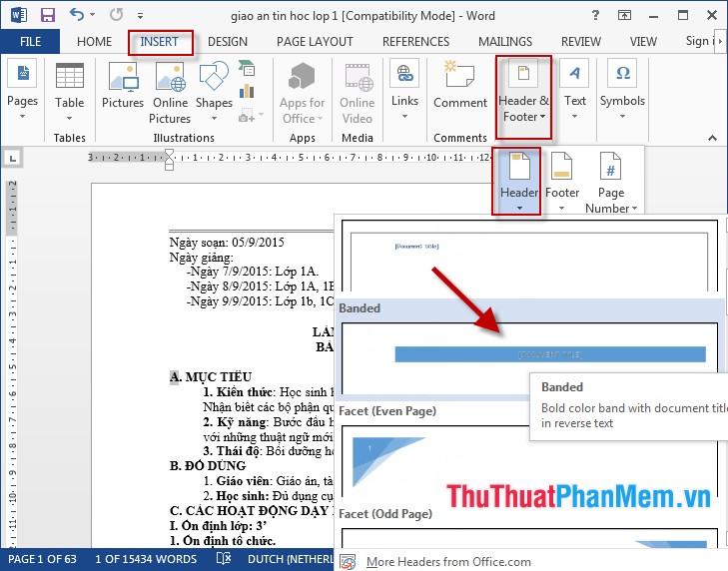
Task: Select the Facet (Even Page) header thumbnail
Action: [x=529, y=461]
